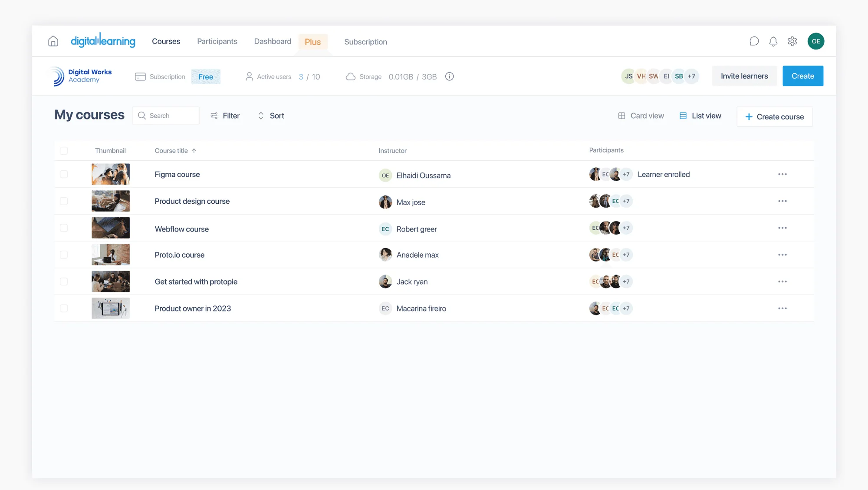
Task: Focus the Search courses field
Action: coord(166,116)
